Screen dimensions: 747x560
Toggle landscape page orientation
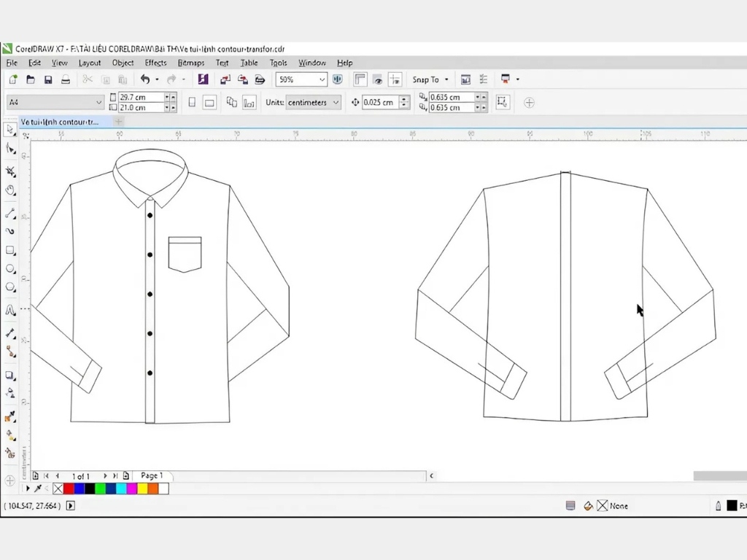[209, 103]
